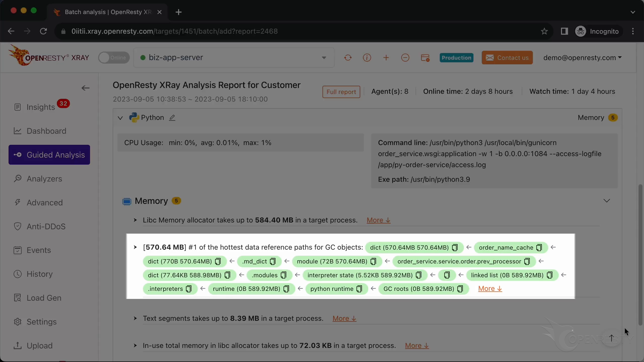Open the browser three-dot menu
The width and height of the screenshot is (644, 362).
point(633,31)
